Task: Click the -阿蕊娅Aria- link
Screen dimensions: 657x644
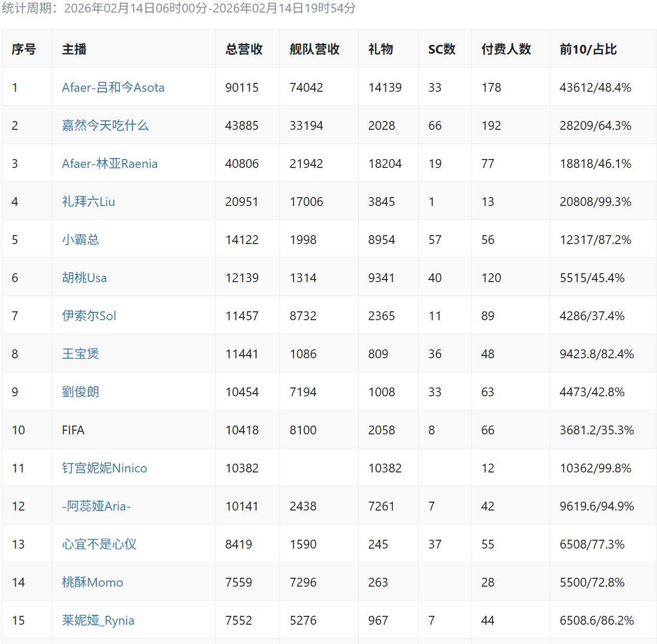Action: pyautogui.click(x=96, y=506)
